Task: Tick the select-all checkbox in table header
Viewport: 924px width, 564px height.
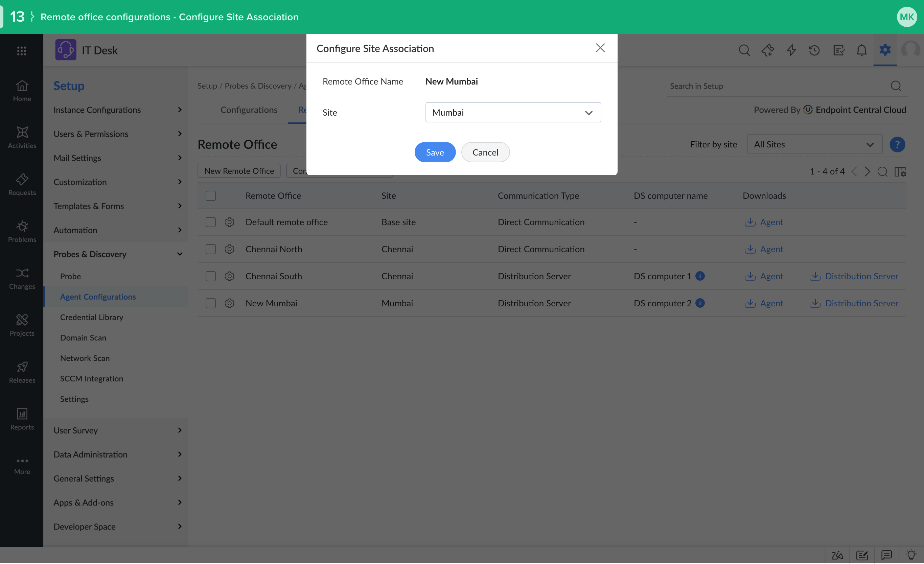Action: (211, 196)
